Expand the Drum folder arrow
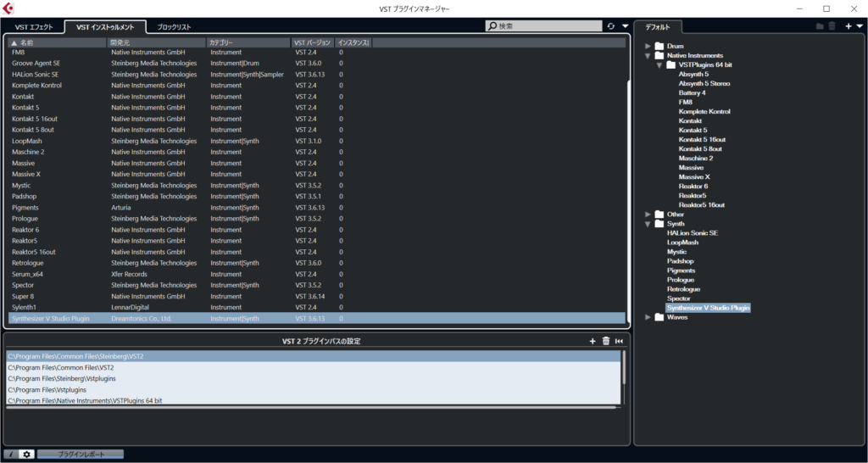 click(x=648, y=46)
